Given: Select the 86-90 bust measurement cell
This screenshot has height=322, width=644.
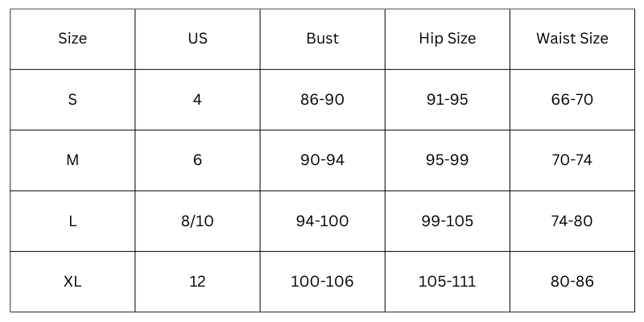Looking at the screenshot, I should [322, 100].
